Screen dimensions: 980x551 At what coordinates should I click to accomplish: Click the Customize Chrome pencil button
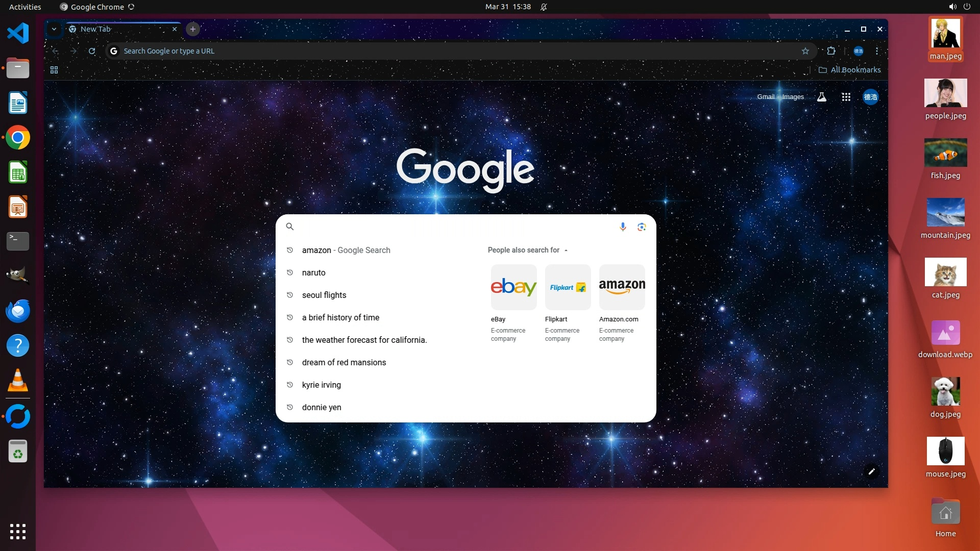click(x=872, y=471)
